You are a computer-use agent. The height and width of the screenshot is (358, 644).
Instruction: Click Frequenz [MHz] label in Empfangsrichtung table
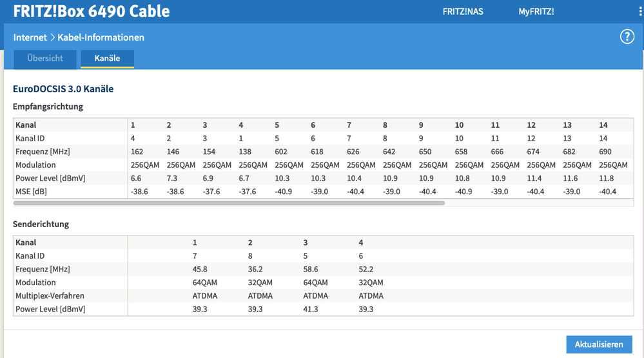click(43, 152)
